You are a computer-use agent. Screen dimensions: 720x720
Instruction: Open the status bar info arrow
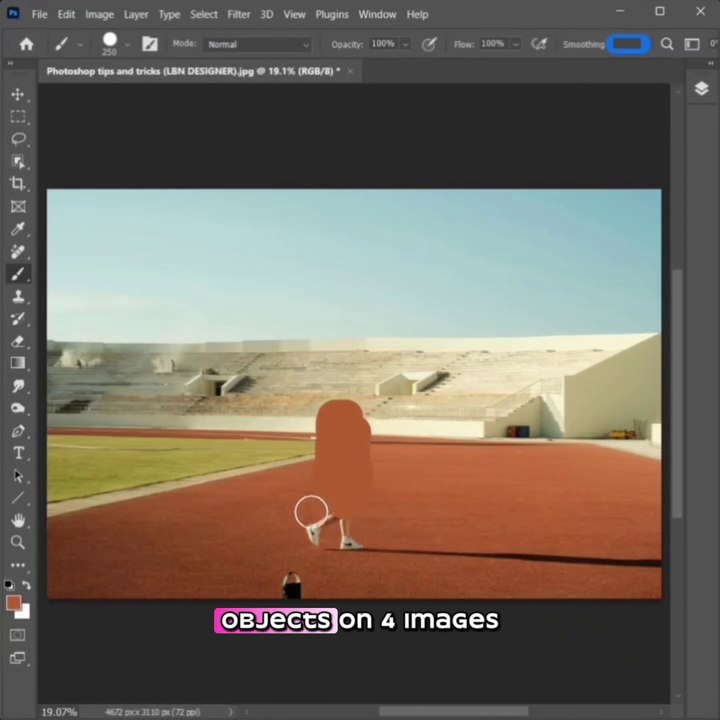click(x=231, y=712)
